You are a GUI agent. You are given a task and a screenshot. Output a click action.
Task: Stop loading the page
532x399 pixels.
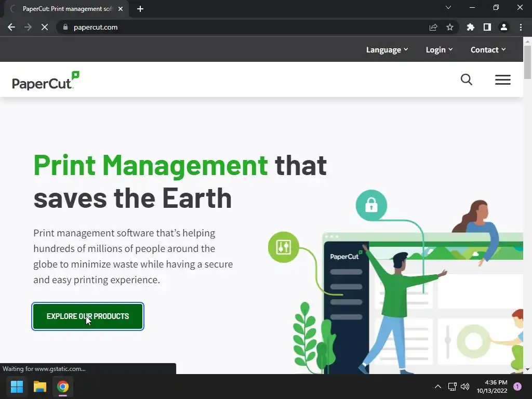[45, 27]
